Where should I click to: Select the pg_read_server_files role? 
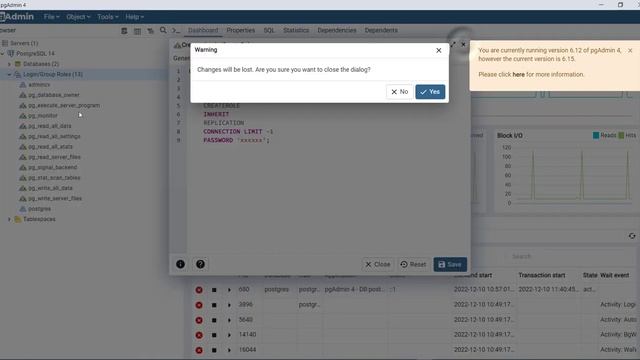pos(54,157)
